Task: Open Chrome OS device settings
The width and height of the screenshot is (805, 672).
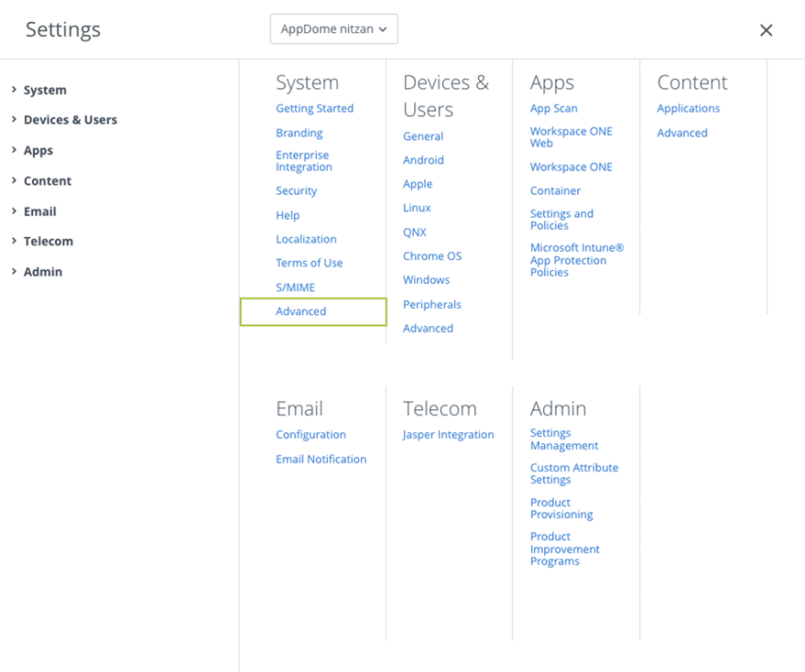Action: (432, 256)
